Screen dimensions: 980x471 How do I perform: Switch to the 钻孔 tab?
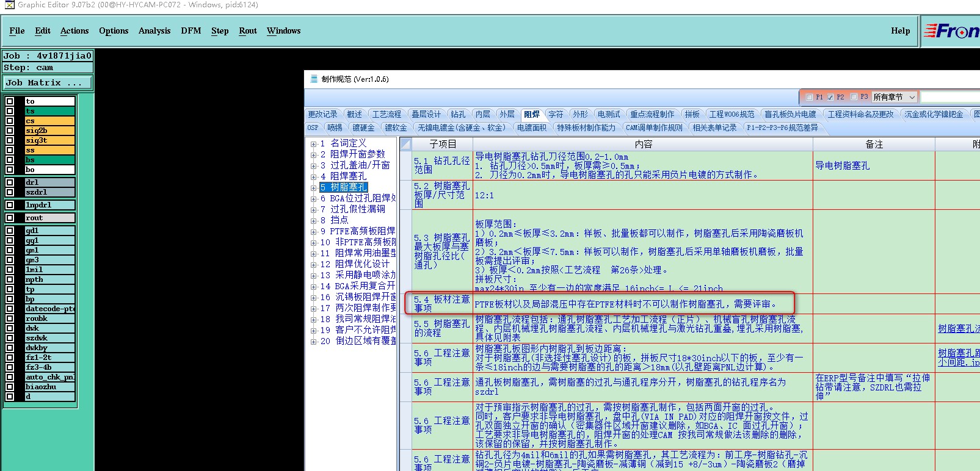pyautogui.click(x=458, y=114)
